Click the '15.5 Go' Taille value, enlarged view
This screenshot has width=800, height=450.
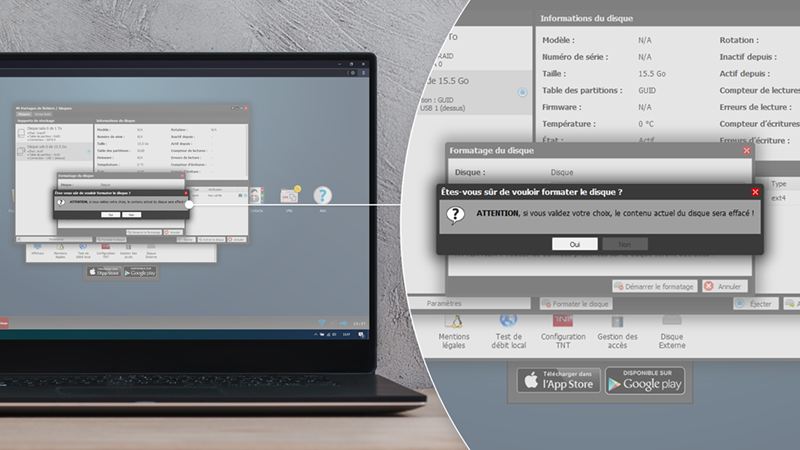click(652, 73)
